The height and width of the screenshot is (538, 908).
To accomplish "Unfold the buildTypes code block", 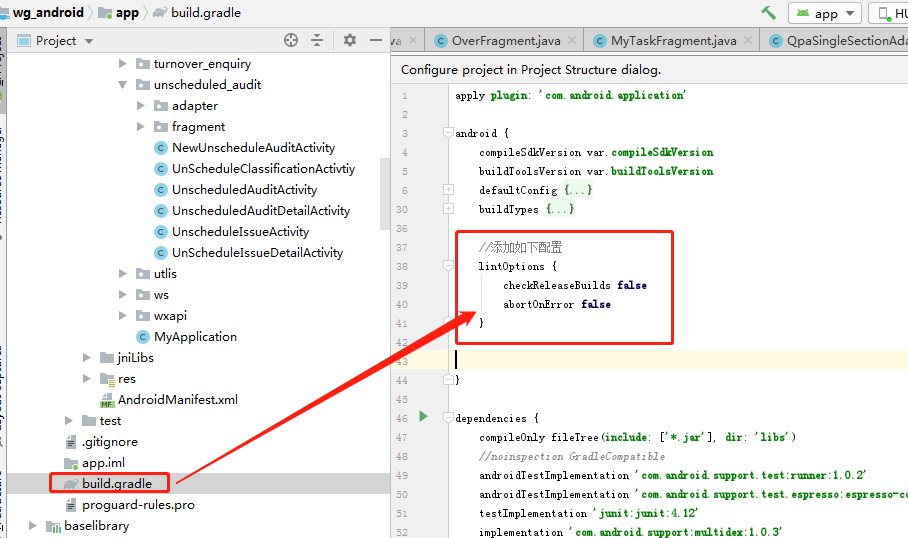I will [x=448, y=209].
